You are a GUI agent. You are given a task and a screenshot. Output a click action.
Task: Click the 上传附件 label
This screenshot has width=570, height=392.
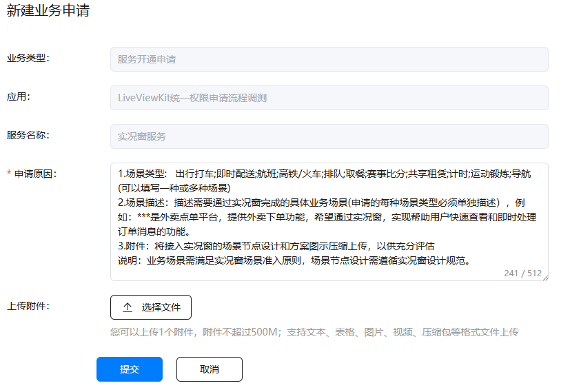pyautogui.click(x=28, y=305)
